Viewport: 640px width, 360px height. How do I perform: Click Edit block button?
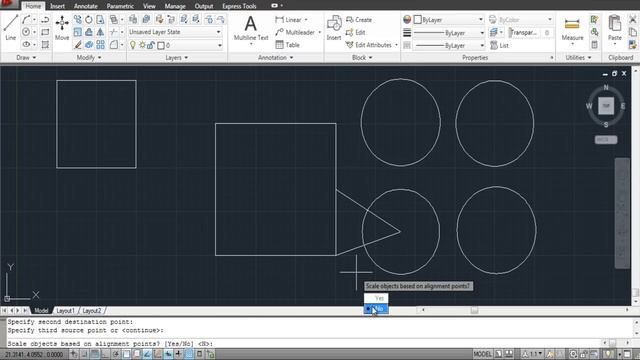pos(356,32)
